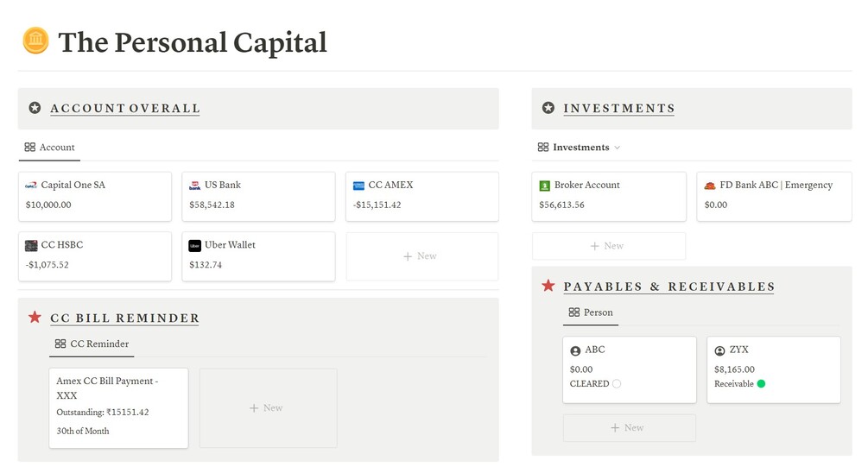This screenshot has height=473, width=868.
Task: Toggle the green Receivable status dot
Action: 761,384
